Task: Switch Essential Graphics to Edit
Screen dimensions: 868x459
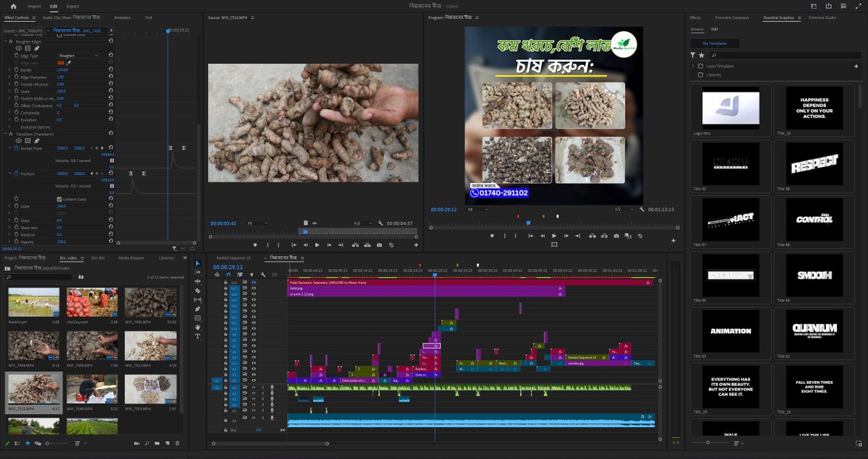Action: 715,29
